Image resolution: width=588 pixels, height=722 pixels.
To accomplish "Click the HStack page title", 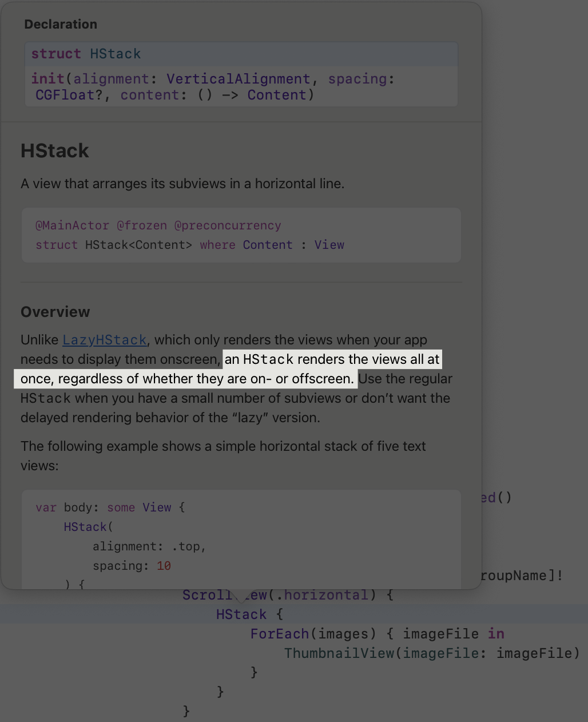I will pos(54,150).
